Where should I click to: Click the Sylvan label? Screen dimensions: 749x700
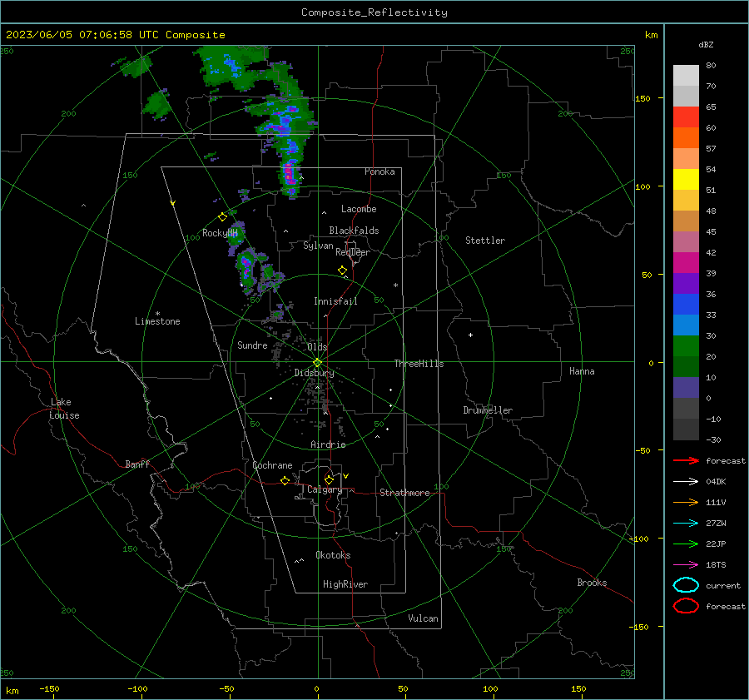(x=318, y=246)
